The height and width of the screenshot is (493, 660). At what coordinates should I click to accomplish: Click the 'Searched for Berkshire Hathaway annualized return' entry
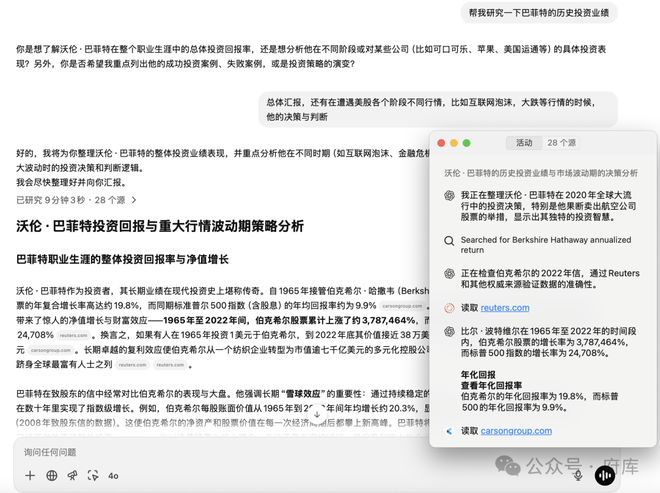click(546, 245)
